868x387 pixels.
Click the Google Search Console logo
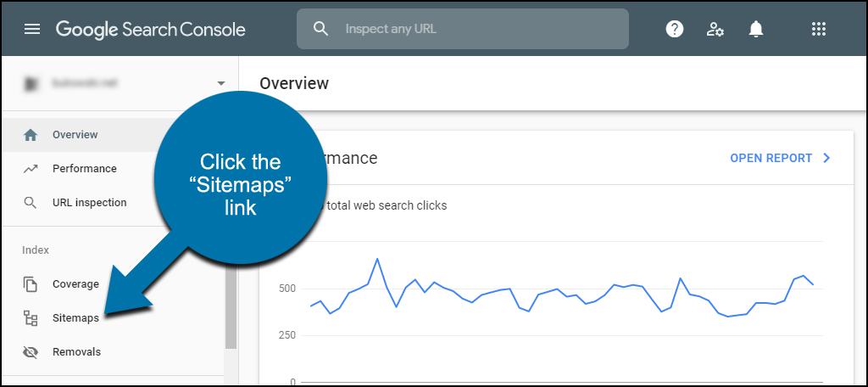click(150, 30)
